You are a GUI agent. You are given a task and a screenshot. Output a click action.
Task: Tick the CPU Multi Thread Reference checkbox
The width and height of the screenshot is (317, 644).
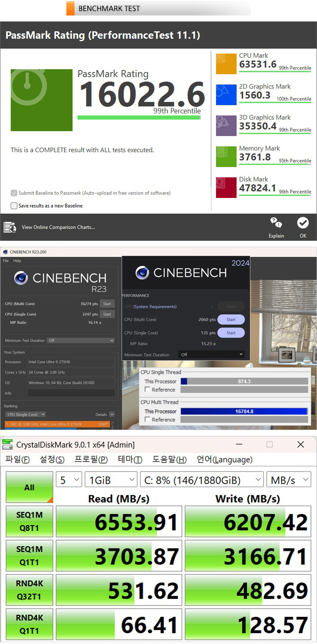(x=147, y=419)
